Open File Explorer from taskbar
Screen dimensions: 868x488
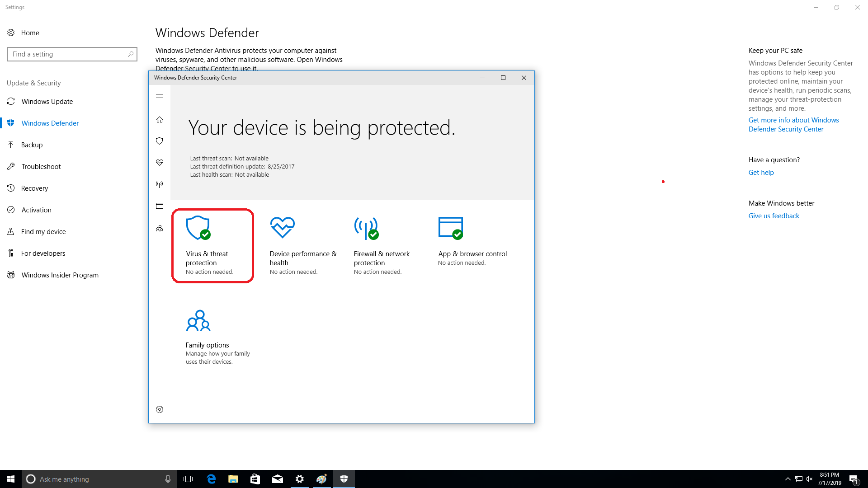(233, 479)
